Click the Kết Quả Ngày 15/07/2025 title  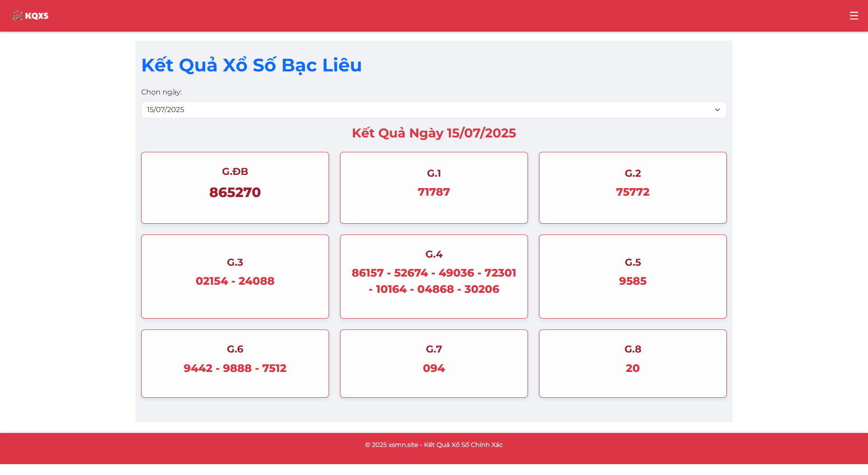pos(434,133)
